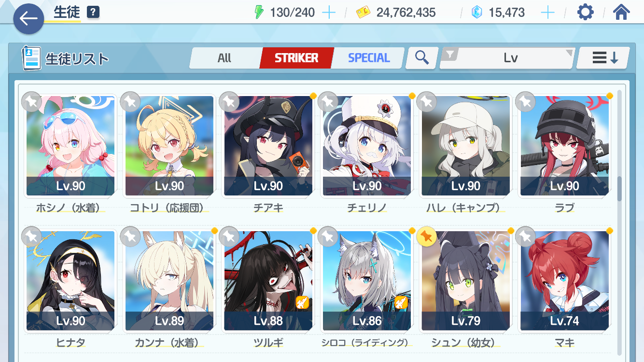Go back using the arrow button
Viewport: 644px width, 362px height.
(x=29, y=19)
